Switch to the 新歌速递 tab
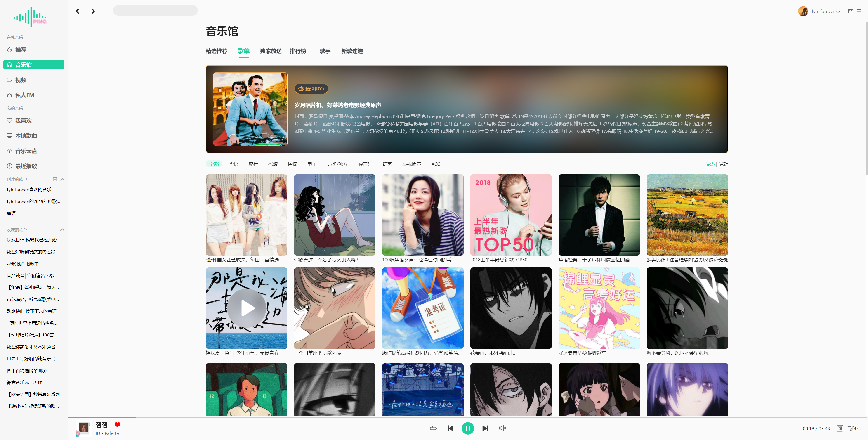The image size is (868, 440). pyautogui.click(x=352, y=51)
